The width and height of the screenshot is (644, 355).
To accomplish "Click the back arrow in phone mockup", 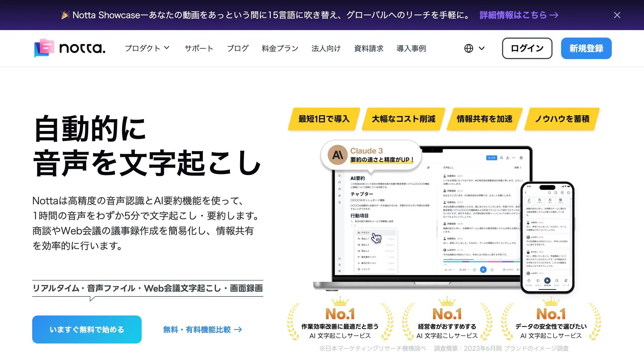I will click(x=526, y=193).
